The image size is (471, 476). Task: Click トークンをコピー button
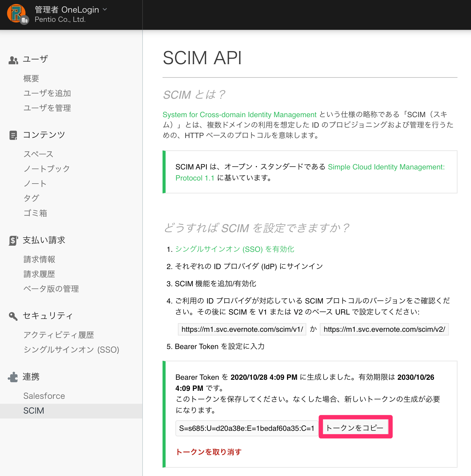pyautogui.click(x=355, y=427)
